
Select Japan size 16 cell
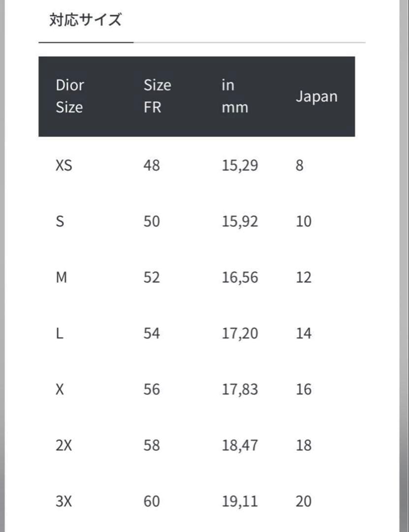304,390
